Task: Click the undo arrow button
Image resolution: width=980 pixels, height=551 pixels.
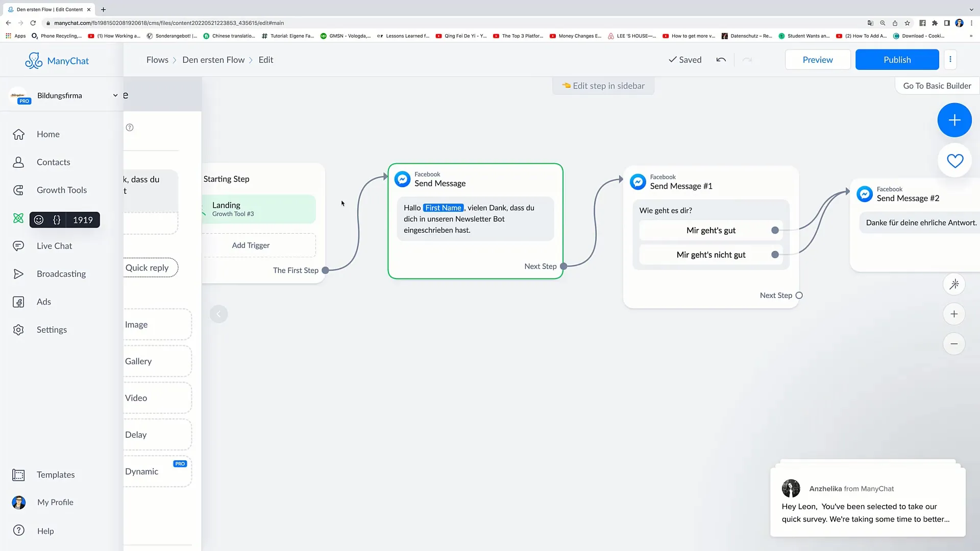Action: pos(721,60)
